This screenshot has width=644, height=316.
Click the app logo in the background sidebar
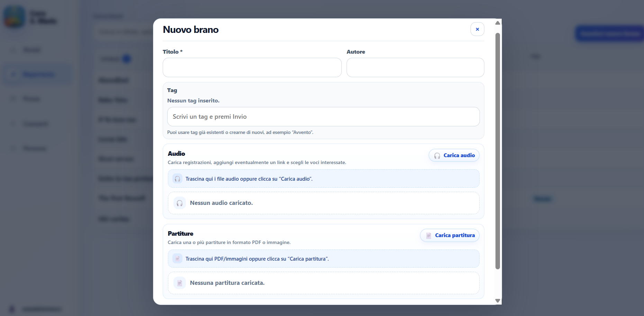coord(14,17)
